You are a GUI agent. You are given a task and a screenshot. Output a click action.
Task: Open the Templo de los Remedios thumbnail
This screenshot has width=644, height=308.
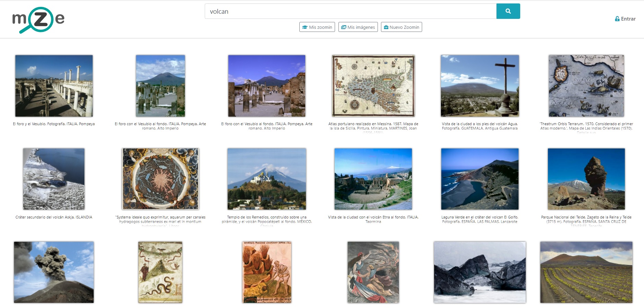click(x=267, y=179)
